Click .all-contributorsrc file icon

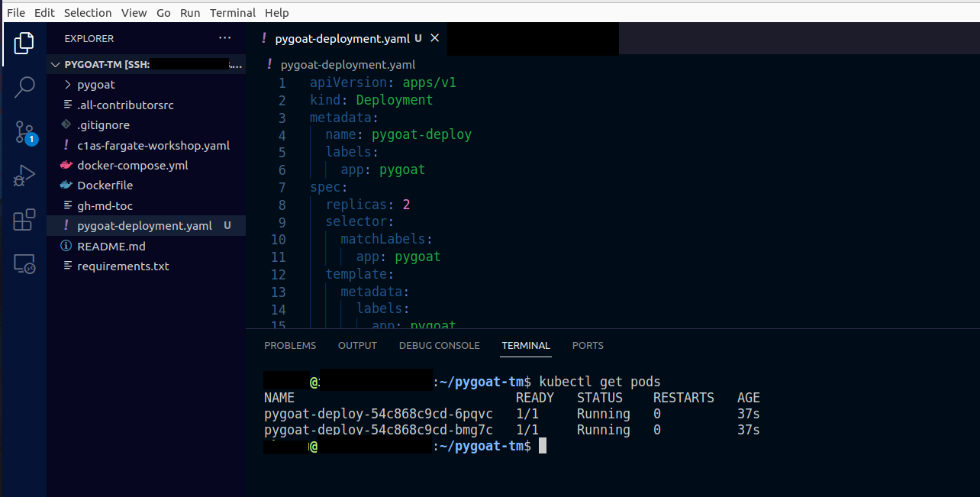[x=66, y=105]
